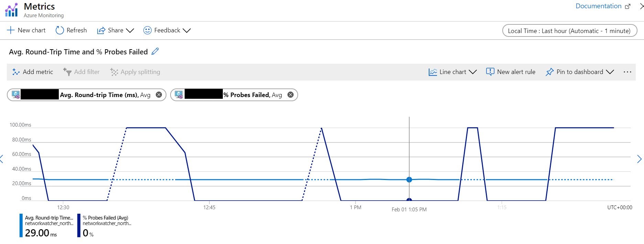
Task: Click the % Probes Failed (Avg) legend label
Action: [x=106, y=218]
